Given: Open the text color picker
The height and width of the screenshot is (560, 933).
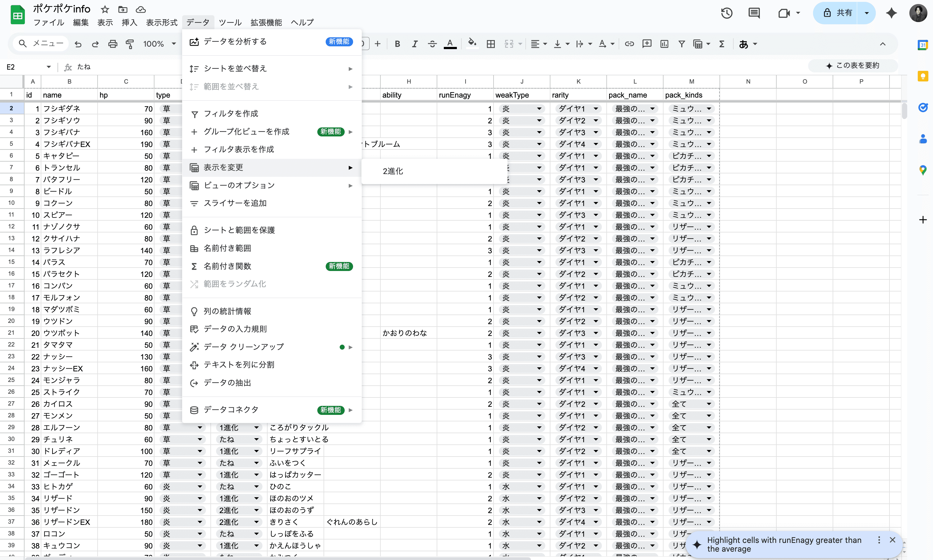Looking at the screenshot, I should click(450, 44).
